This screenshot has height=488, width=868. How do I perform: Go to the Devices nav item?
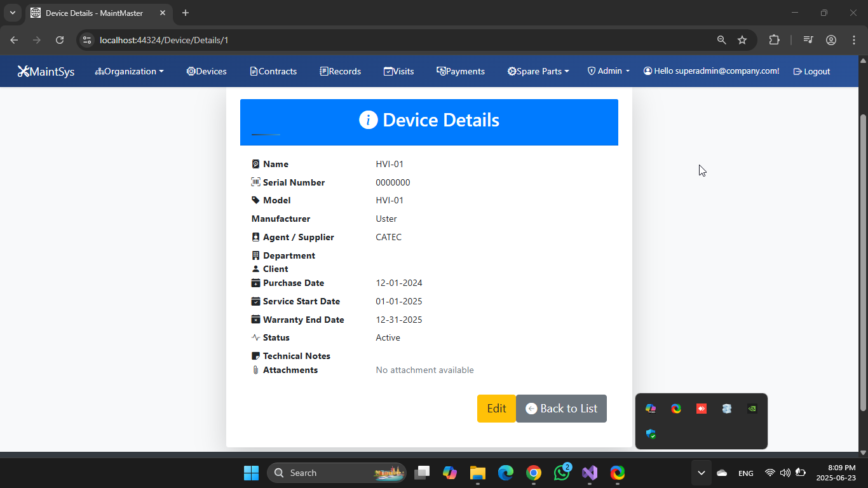pos(207,72)
